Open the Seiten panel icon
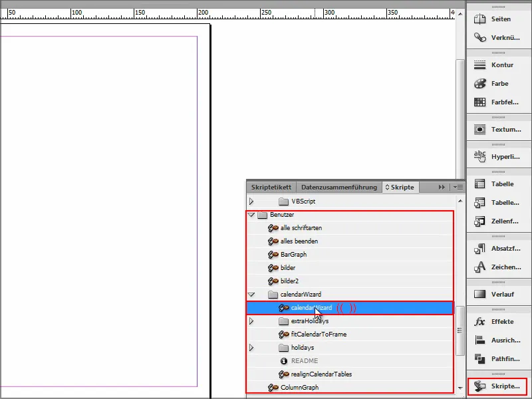 point(479,19)
